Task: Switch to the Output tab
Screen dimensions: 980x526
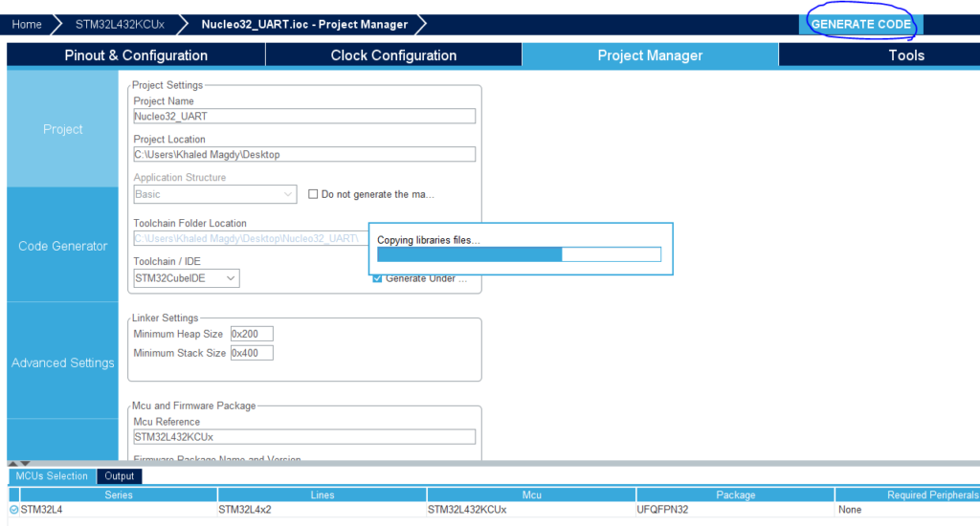Action: (120, 476)
